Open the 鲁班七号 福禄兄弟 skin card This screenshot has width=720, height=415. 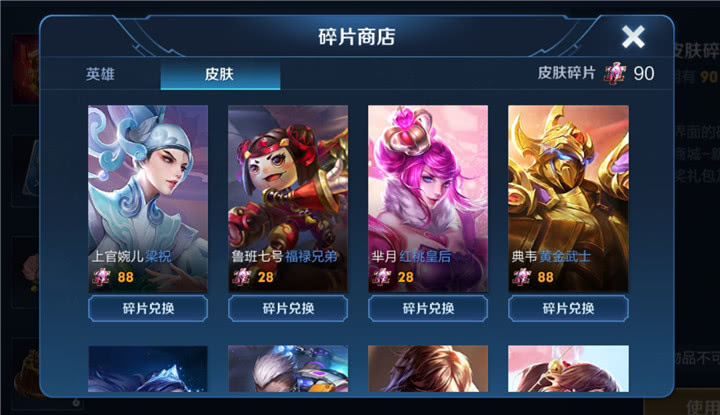coord(288,198)
